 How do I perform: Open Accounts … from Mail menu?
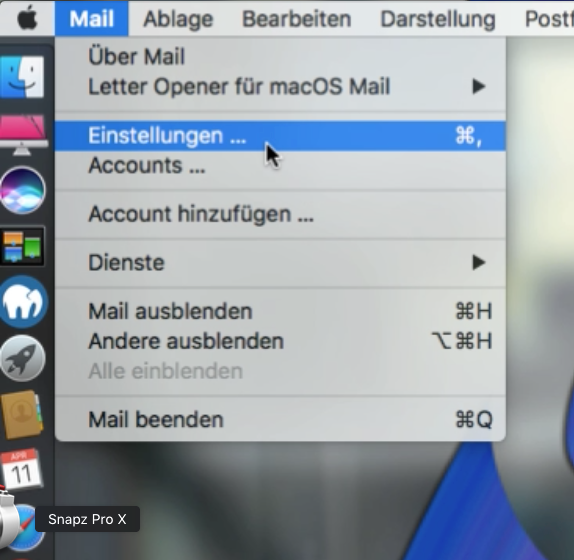tap(280, 165)
